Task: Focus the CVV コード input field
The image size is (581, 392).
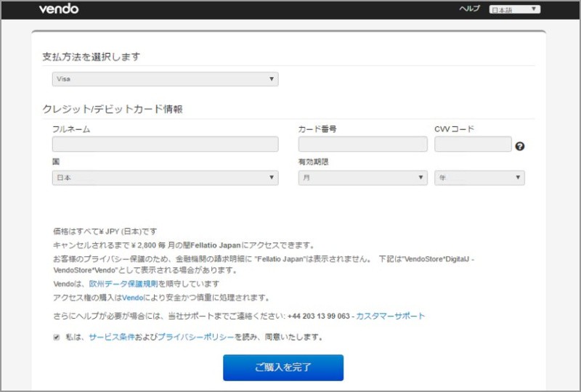Action: tap(473, 144)
